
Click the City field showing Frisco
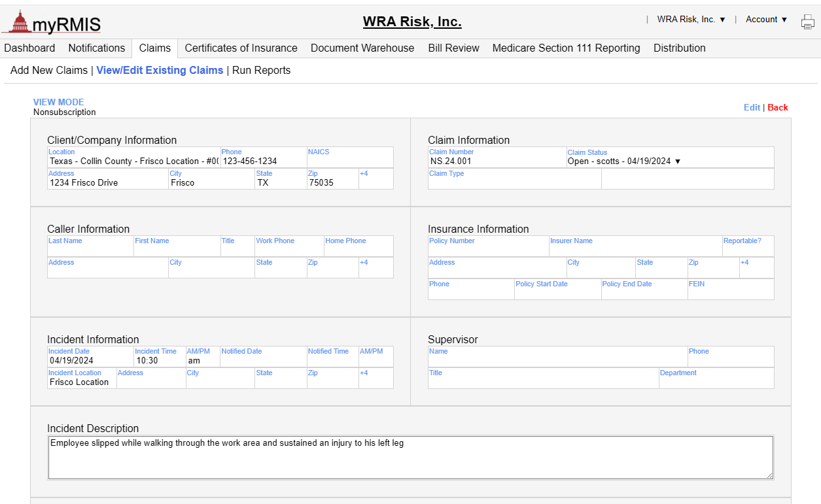click(x=211, y=179)
